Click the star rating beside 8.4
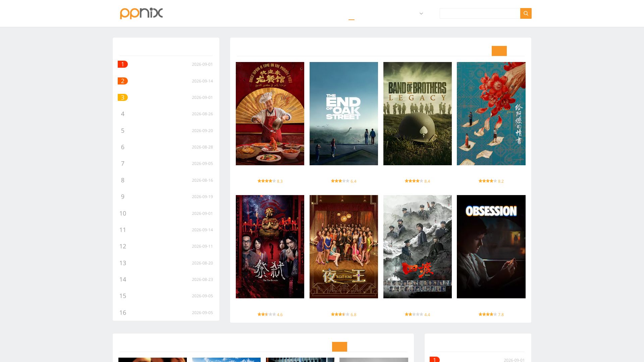This screenshot has width=644, height=362. coord(414,181)
